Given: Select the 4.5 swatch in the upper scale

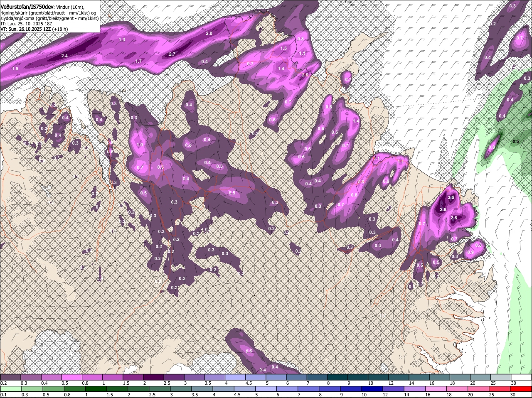Looking at the screenshot, I should (256, 377).
